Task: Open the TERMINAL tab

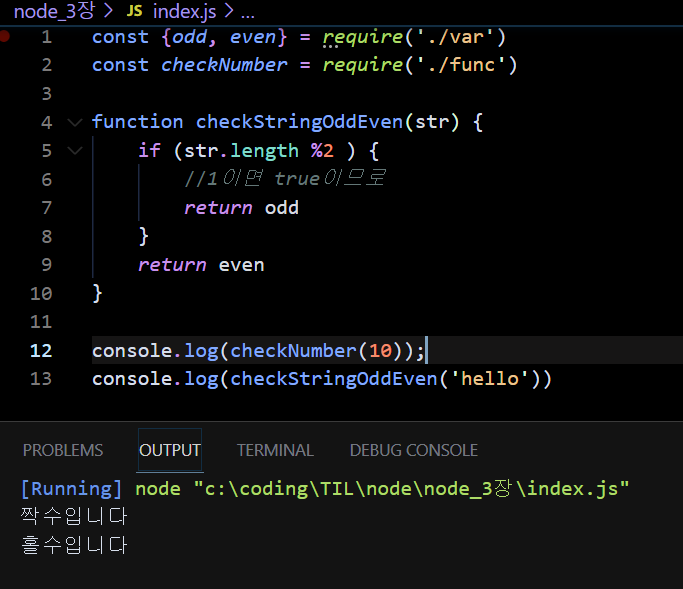Action: (x=275, y=450)
